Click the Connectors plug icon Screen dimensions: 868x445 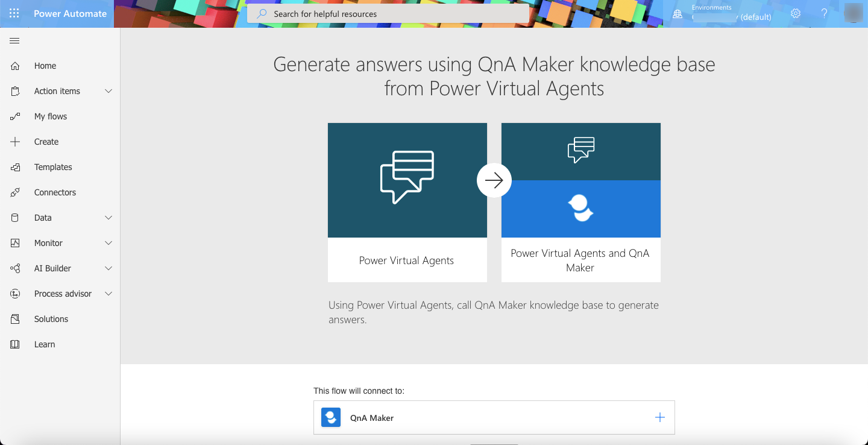15,192
